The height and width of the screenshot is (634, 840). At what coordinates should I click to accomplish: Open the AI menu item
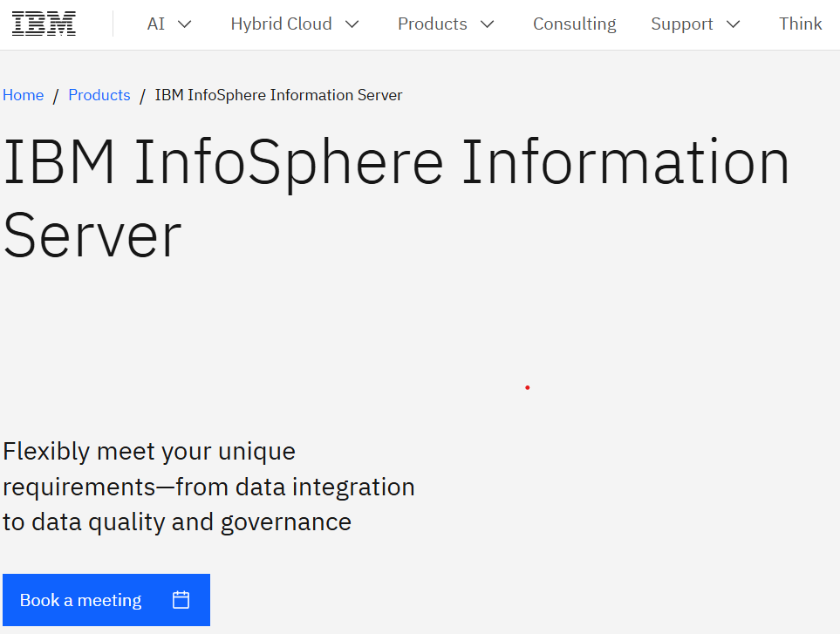(x=158, y=24)
